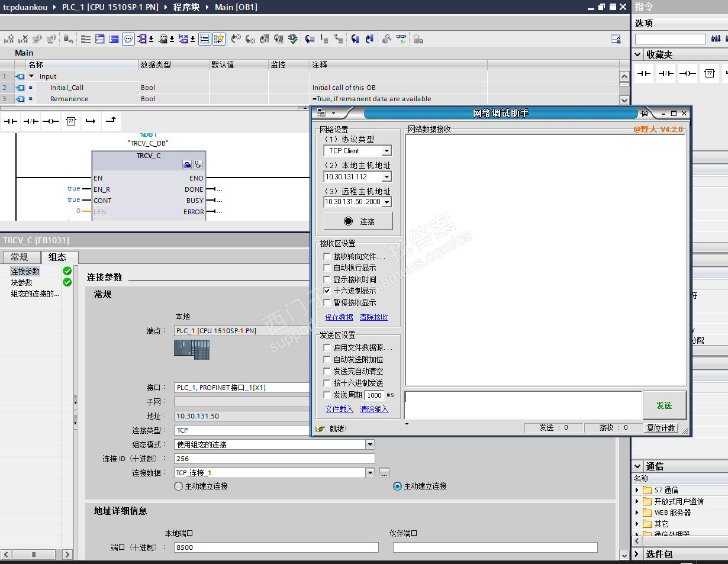Click empty box icon in right Favorites panel
The height and width of the screenshot is (564, 728).
(709, 73)
